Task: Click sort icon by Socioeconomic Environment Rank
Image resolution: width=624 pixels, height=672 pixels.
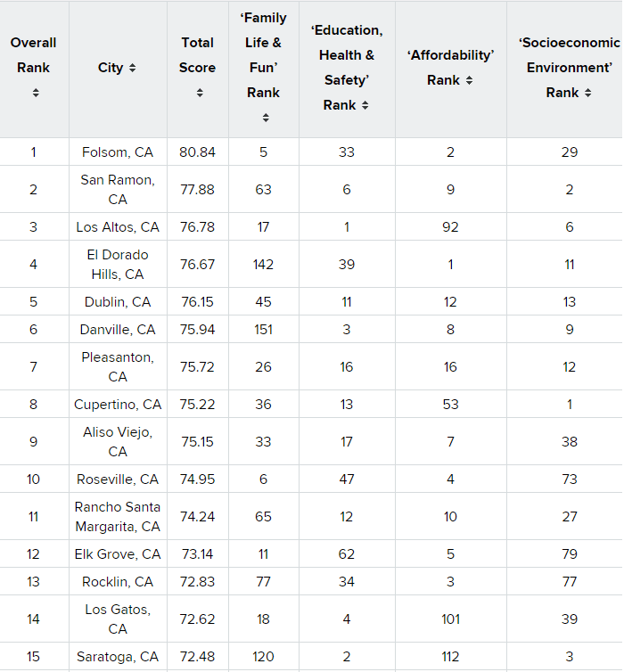Action: 587,93
